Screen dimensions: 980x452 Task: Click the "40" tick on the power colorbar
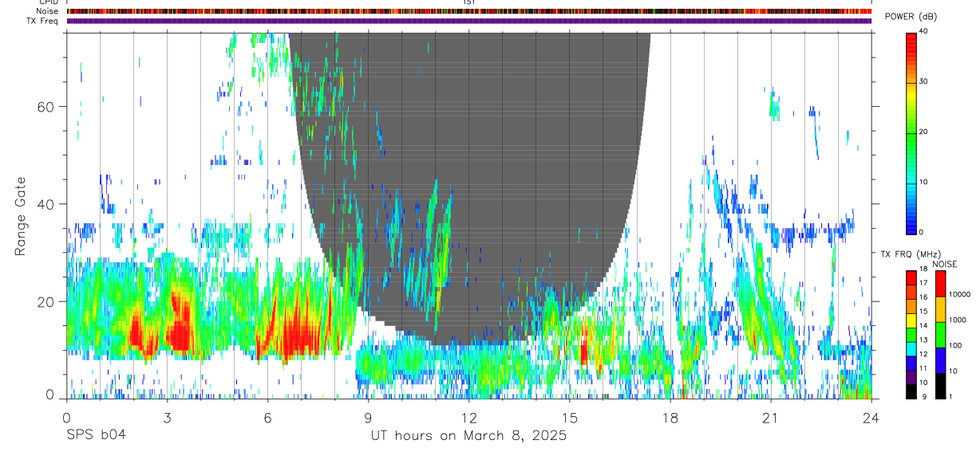click(x=924, y=31)
